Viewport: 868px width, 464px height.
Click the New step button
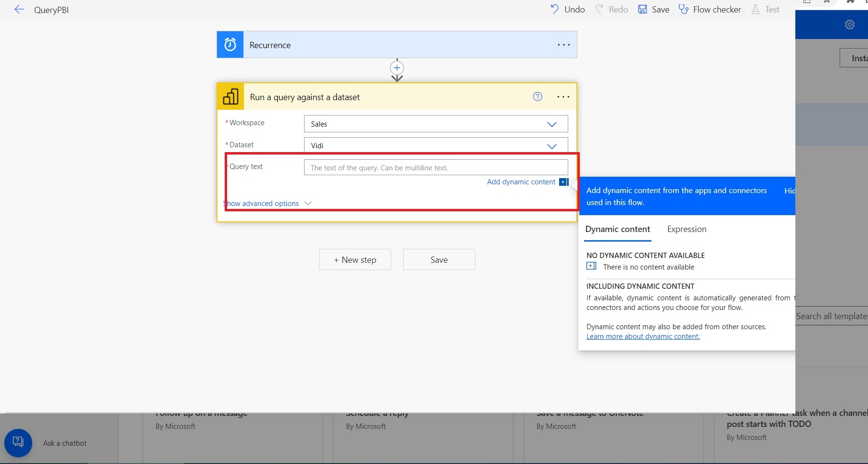pyautogui.click(x=355, y=259)
